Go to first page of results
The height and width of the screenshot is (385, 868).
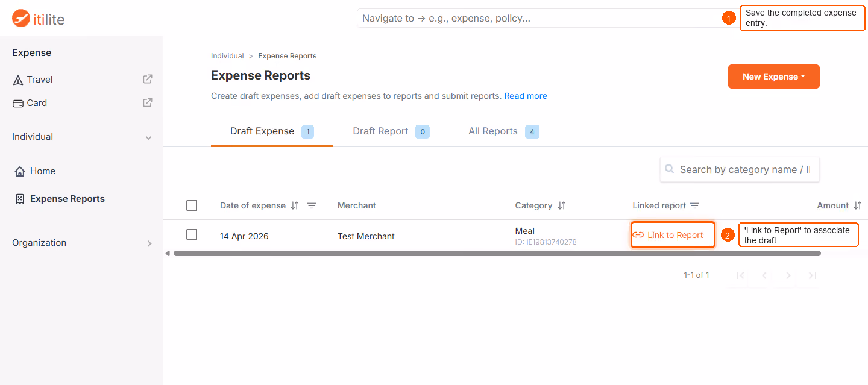tap(740, 275)
